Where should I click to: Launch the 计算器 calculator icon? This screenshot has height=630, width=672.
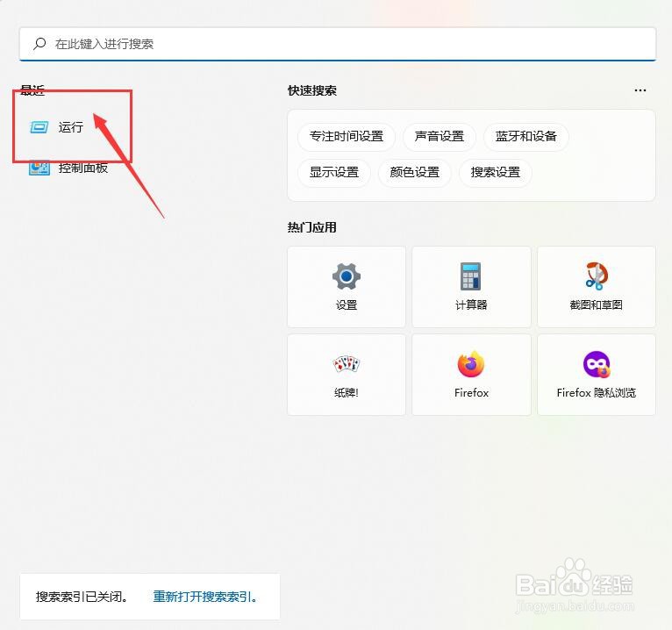pos(471,276)
